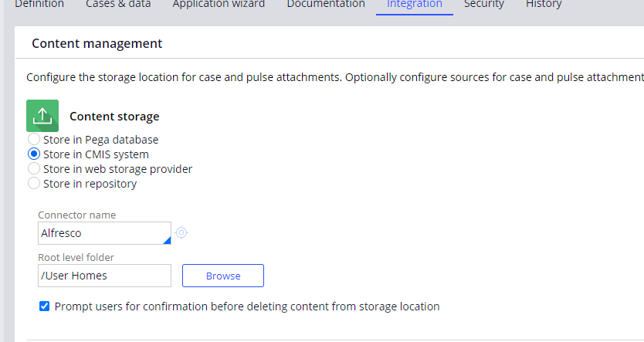The image size is (644, 342).
Task: Open the Documentation tab
Action: (326, 5)
